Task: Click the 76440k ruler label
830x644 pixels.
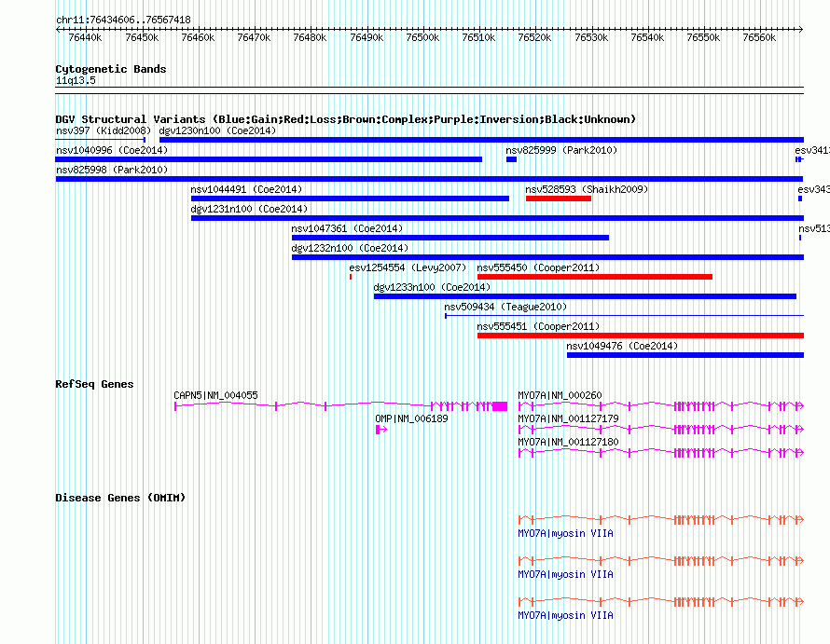Action: (85, 37)
